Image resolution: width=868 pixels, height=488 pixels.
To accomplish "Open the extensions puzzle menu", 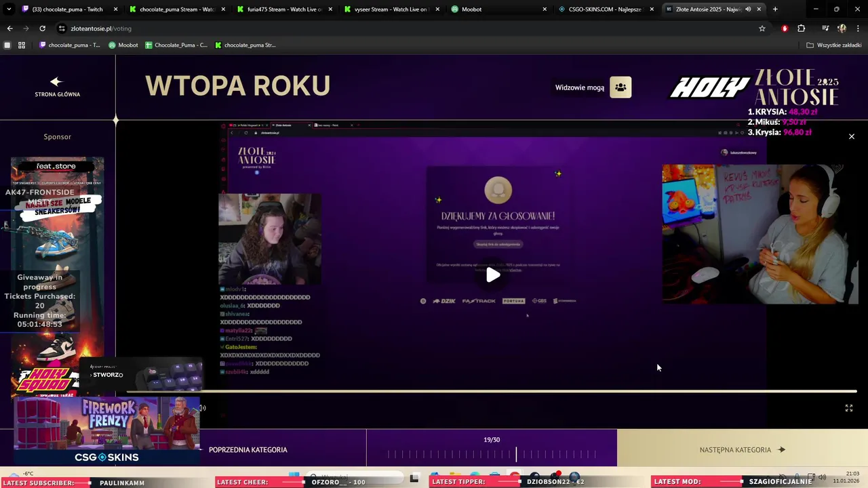I will [801, 28].
